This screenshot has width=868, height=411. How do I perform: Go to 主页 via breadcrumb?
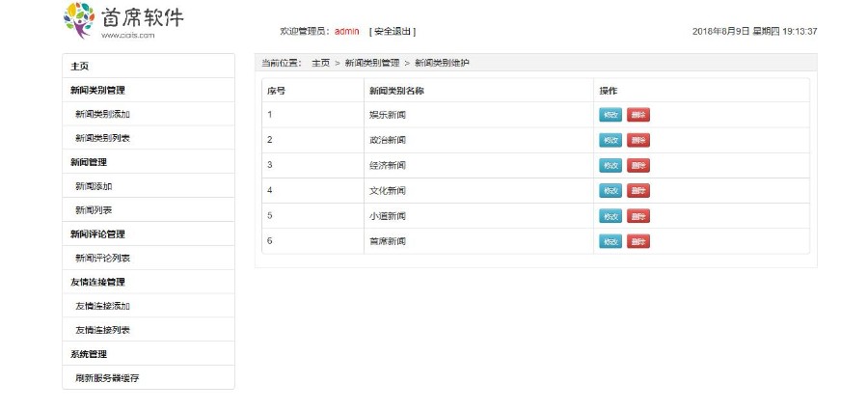(320, 63)
